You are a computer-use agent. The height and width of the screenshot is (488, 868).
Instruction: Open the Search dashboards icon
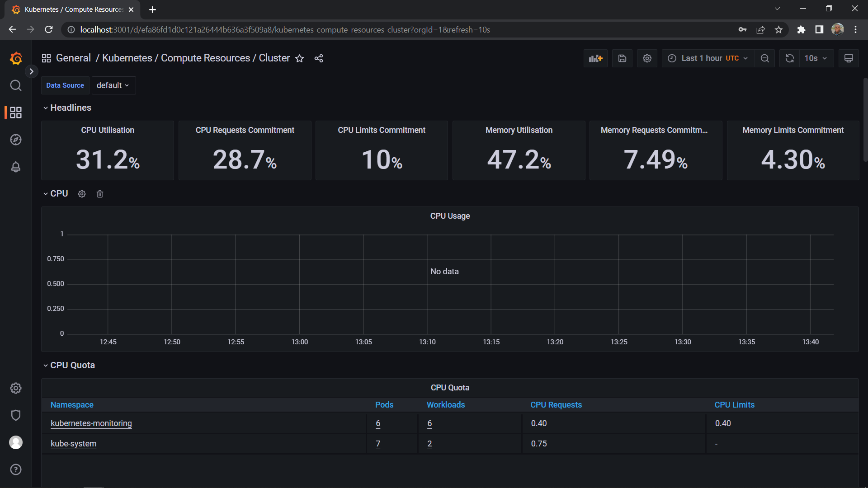click(x=16, y=85)
